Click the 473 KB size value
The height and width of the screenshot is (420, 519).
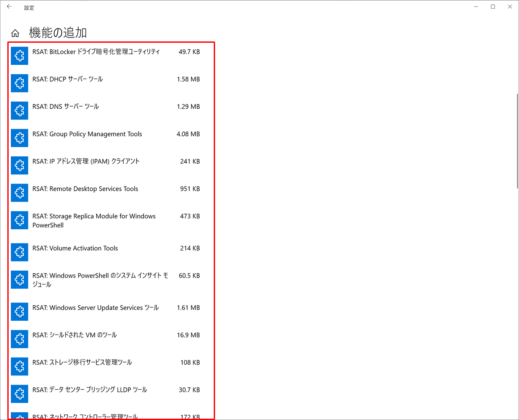[x=190, y=216]
